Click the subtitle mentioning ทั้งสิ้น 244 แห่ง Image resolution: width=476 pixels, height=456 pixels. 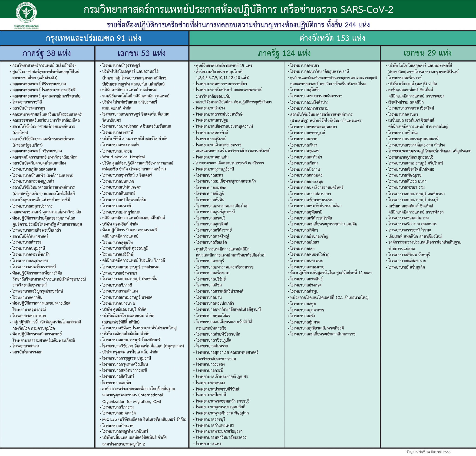(238, 25)
